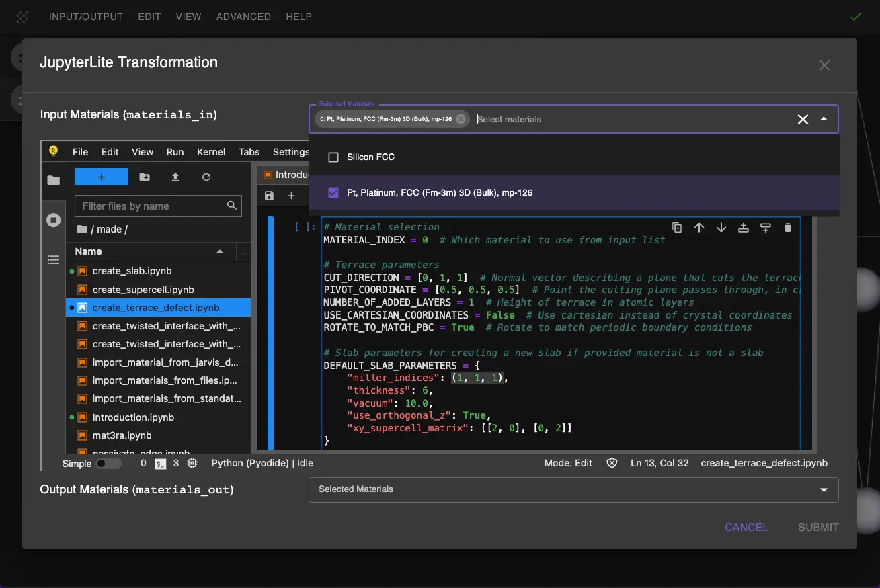Check the Silicon FCC checkbox
Screen dimensions: 880x588
333,157
